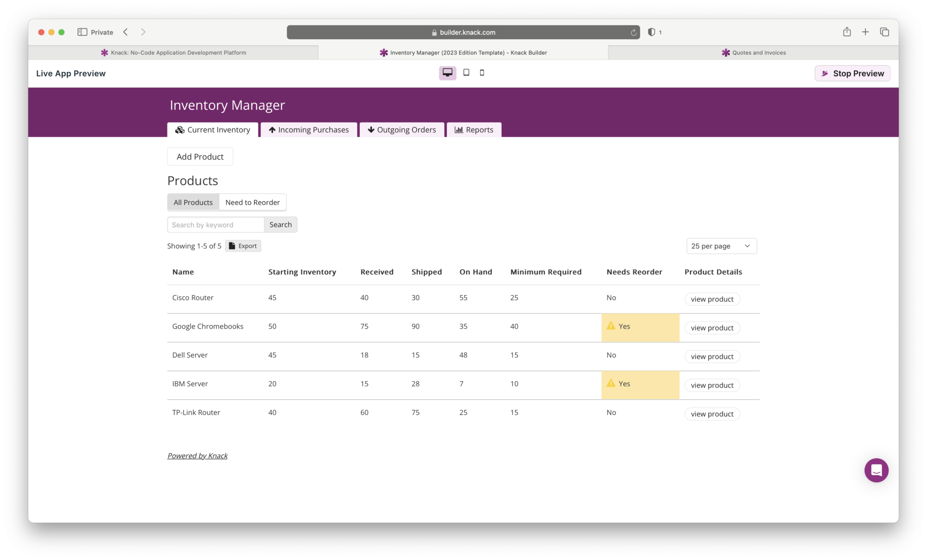Image resolution: width=927 pixels, height=560 pixels.
Task: Reload the page with refresh icon
Action: tap(633, 33)
